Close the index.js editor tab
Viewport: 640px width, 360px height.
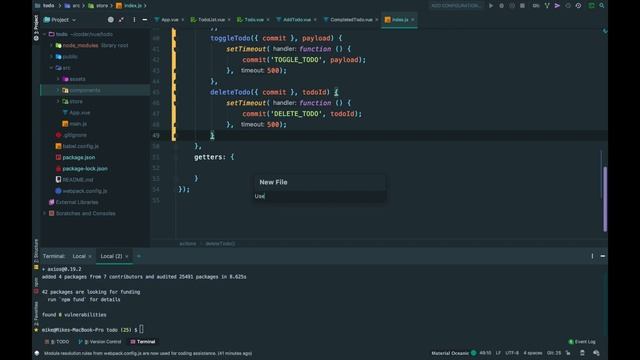click(x=413, y=20)
